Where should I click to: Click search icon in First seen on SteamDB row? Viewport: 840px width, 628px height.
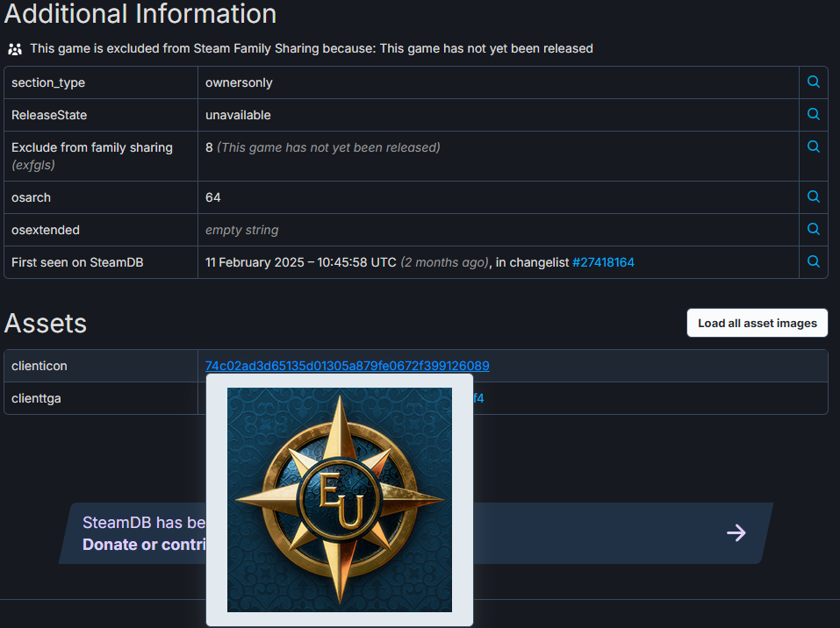(813, 261)
